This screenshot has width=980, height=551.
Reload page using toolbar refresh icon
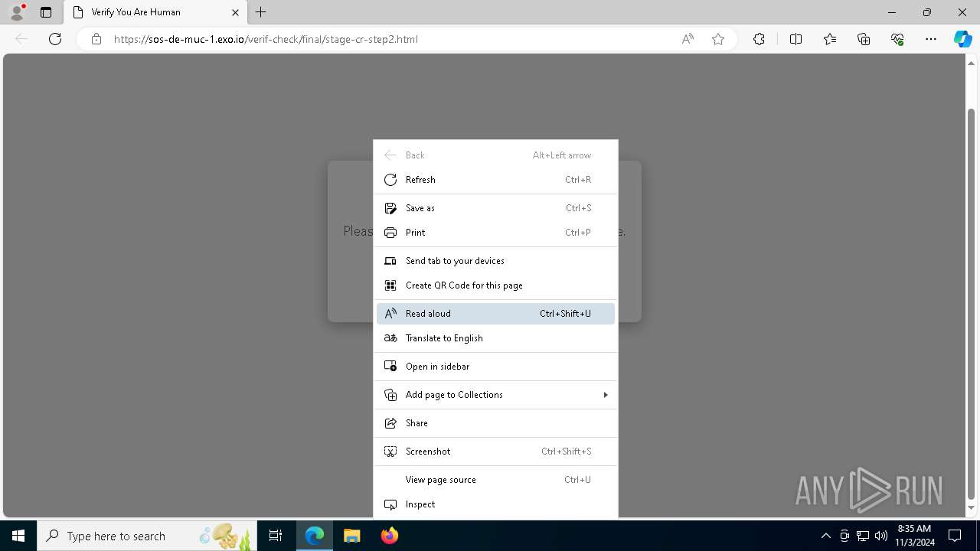tap(55, 39)
